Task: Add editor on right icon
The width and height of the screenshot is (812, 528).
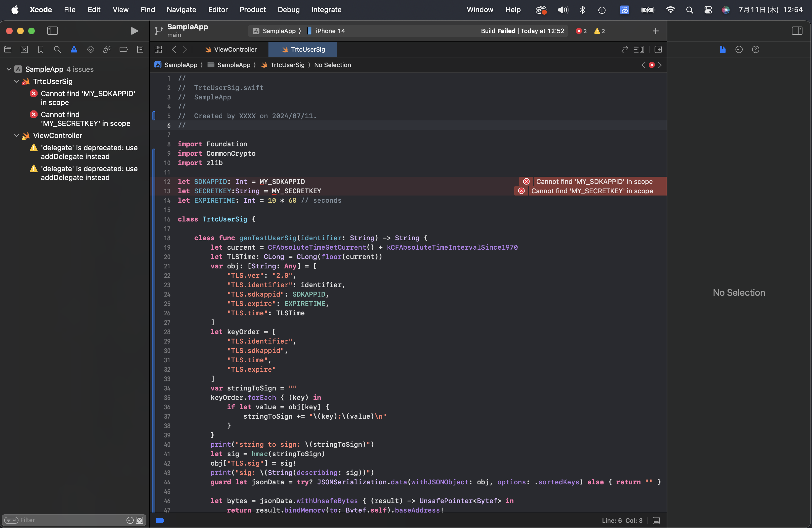Action: tap(658, 49)
